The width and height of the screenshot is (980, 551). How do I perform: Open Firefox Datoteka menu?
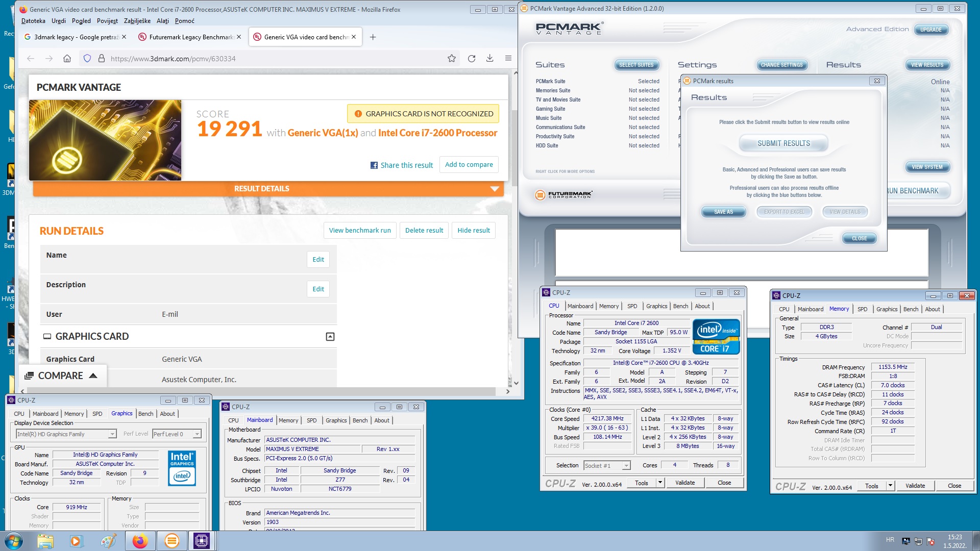click(x=33, y=21)
